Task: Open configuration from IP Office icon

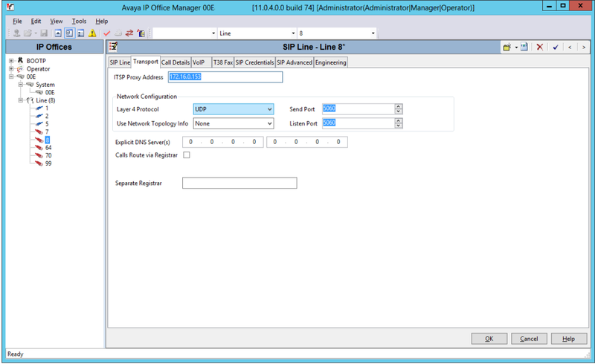Action: pyautogui.click(x=16, y=33)
